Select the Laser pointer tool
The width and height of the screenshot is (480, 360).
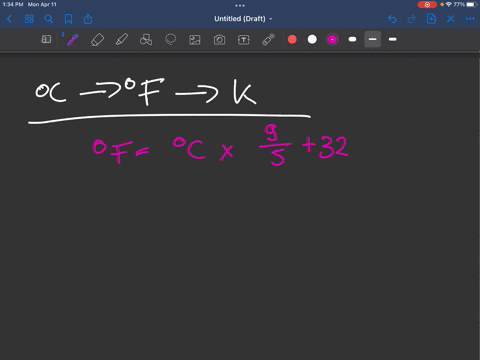[x=268, y=39]
